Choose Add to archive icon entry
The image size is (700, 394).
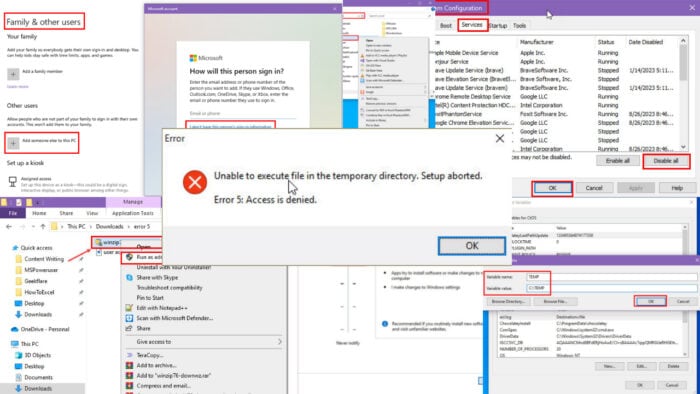pyautogui.click(x=129, y=365)
